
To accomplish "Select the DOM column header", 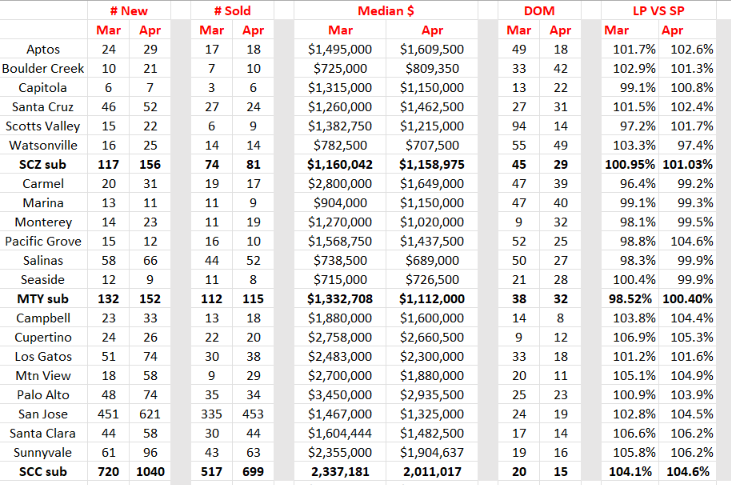I will coord(539,11).
